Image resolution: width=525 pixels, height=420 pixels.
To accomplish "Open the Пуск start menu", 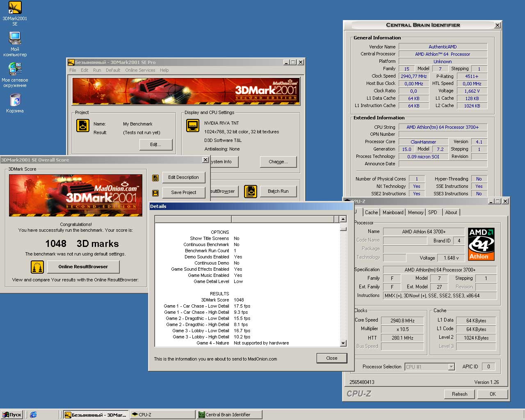I will pos(12,415).
